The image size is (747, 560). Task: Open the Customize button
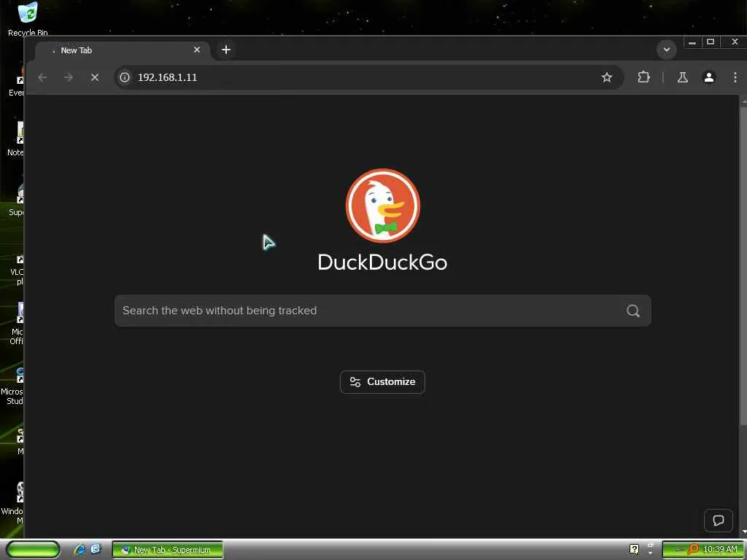point(382,382)
